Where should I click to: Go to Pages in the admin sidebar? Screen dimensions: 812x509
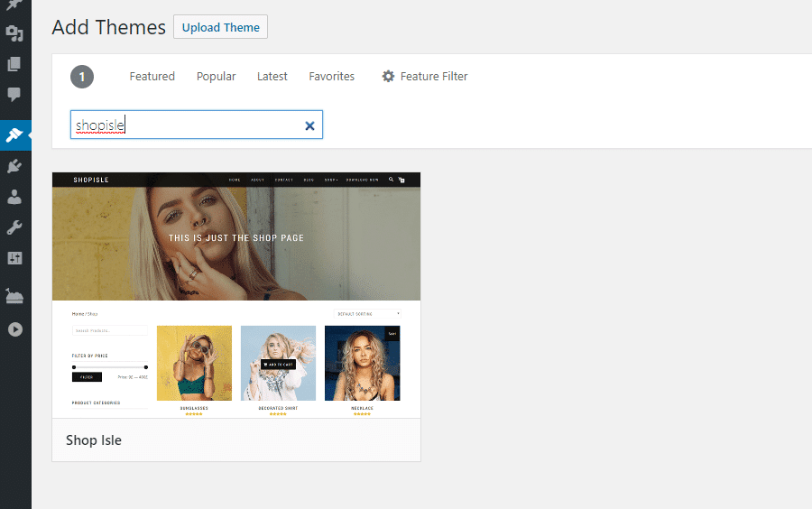tap(14, 64)
